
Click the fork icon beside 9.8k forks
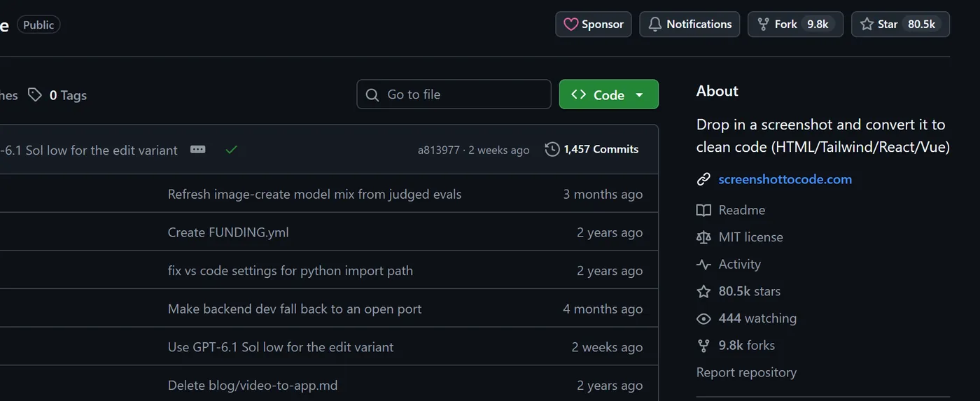coord(703,346)
